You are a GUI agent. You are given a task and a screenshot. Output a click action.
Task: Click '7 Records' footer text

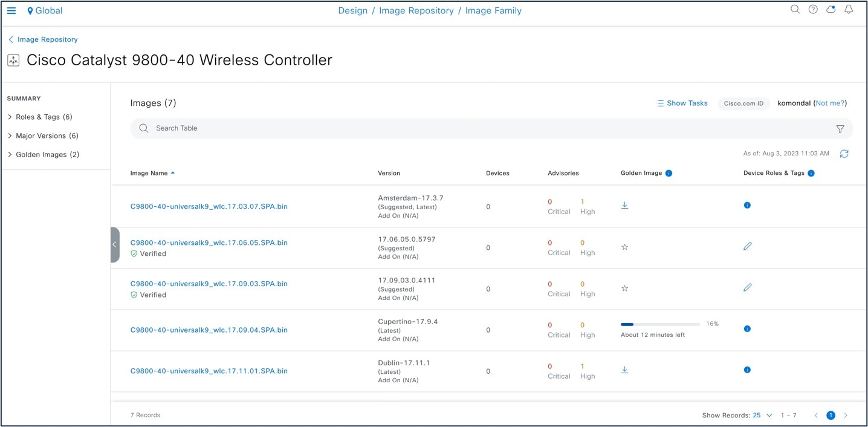tap(146, 416)
